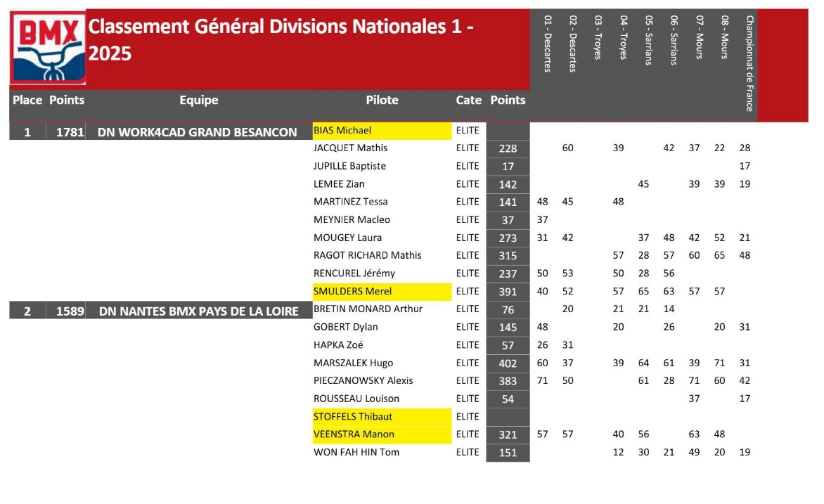
Task: Click the "Cate" column header
Action: click(x=468, y=101)
